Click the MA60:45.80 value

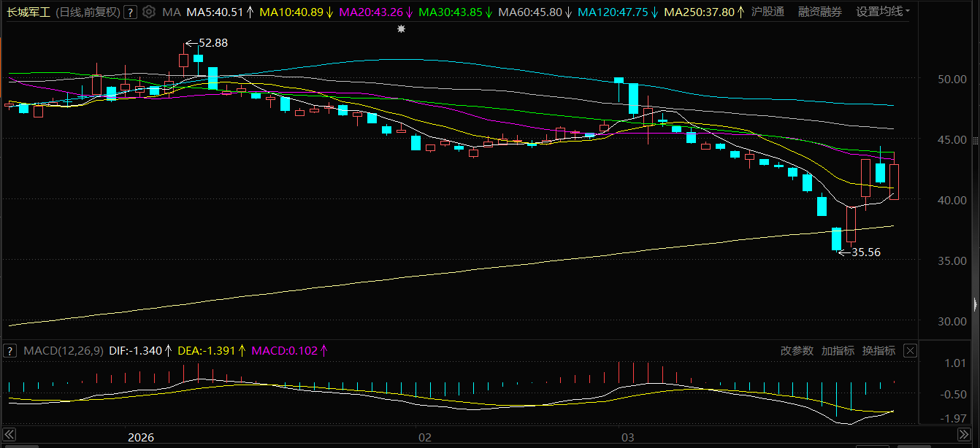(x=530, y=12)
